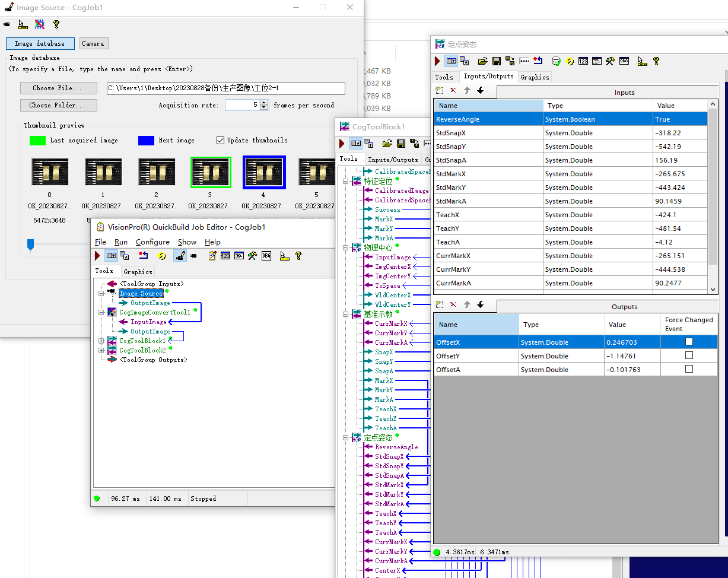Collapse CogImageConvertTool1 tree node
This screenshot has height=578, width=728.
101,312
